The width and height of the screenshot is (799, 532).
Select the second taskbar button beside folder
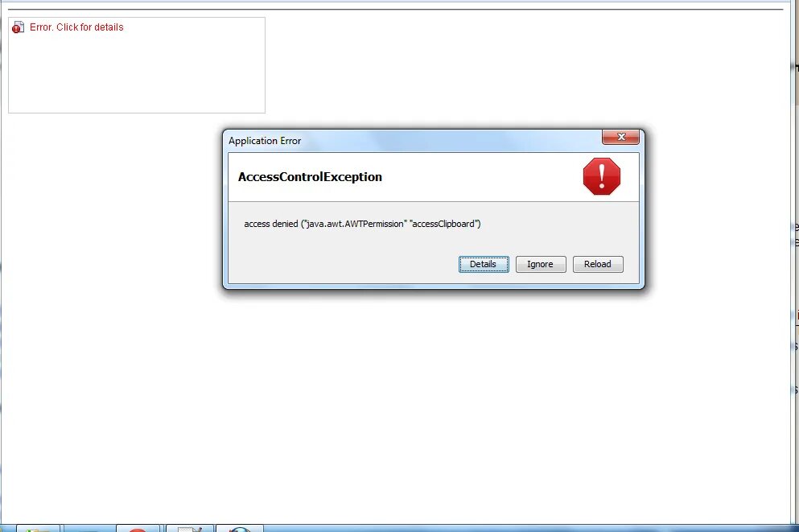coord(88,529)
